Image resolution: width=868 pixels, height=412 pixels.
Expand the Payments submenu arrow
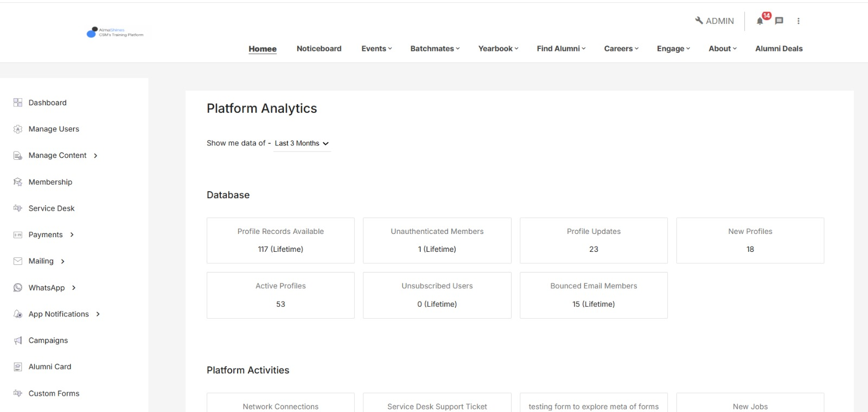[x=72, y=235]
